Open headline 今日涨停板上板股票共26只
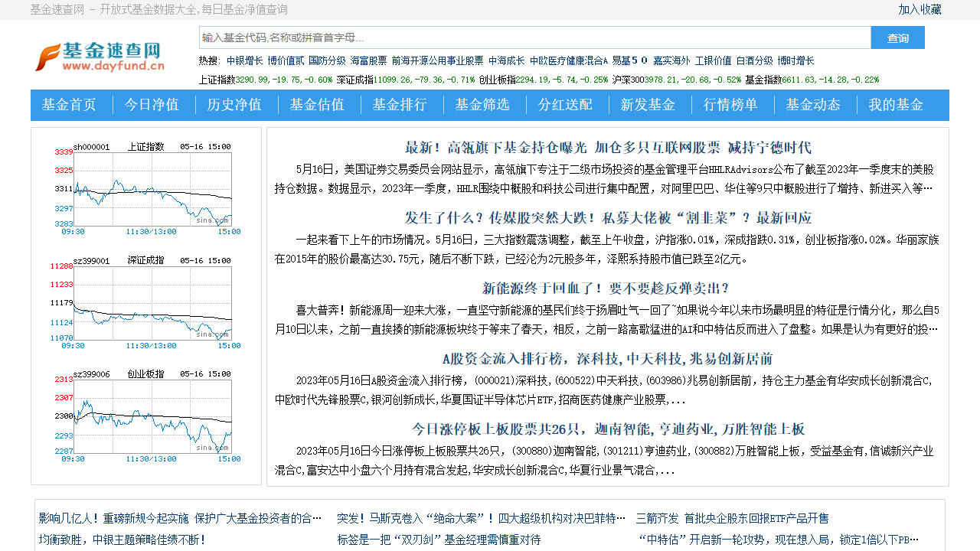The image size is (980, 551). click(608, 429)
